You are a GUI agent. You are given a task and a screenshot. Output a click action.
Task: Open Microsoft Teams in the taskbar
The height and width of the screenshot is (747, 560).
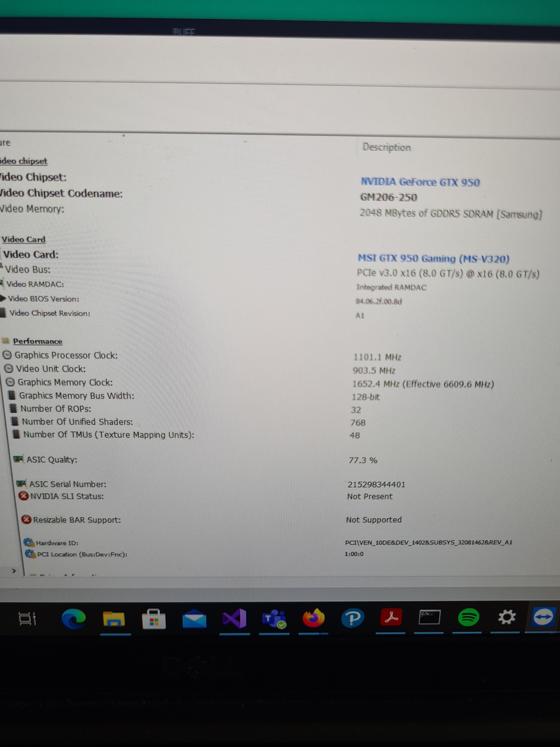pyautogui.click(x=274, y=618)
